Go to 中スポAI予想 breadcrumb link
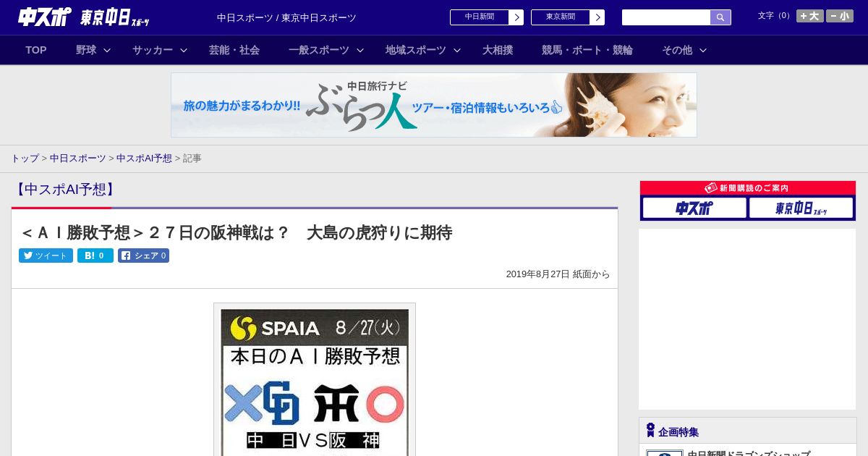868x456 pixels. [144, 159]
